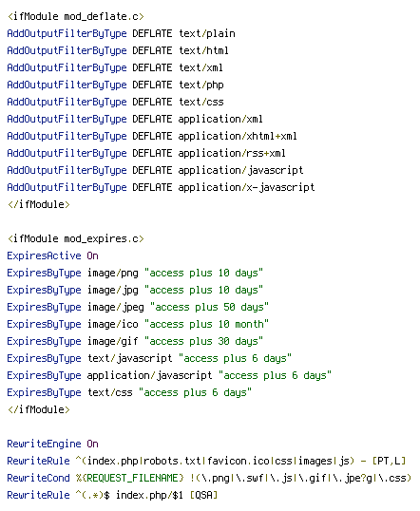Image resolution: width=420 pixels, height=511 pixels.
Task: Click the RewriteEngine On directive
Action: 53,444
